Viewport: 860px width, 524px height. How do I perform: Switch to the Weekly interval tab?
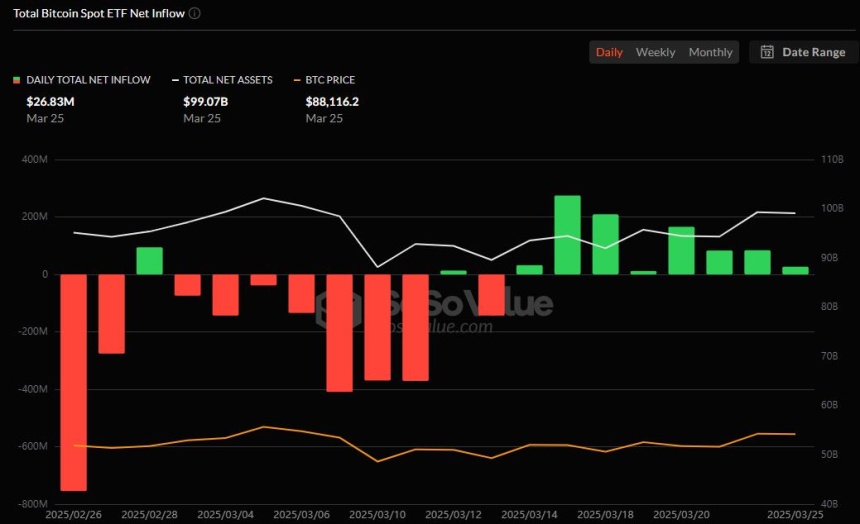[x=655, y=52]
